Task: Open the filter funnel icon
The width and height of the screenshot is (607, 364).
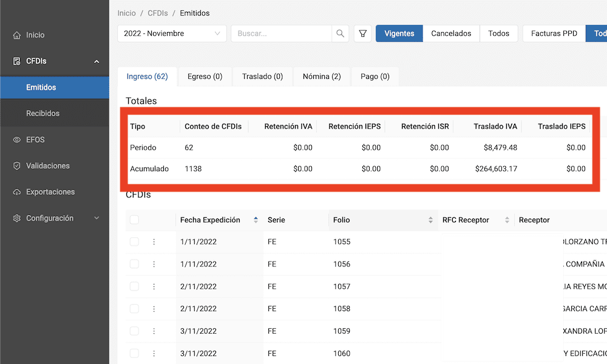Action: click(x=362, y=34)
